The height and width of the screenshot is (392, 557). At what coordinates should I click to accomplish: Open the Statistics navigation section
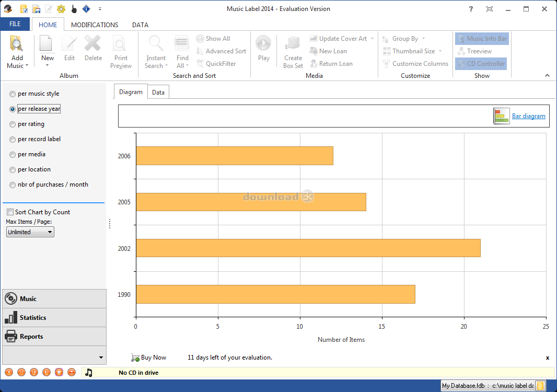(54, 318)
